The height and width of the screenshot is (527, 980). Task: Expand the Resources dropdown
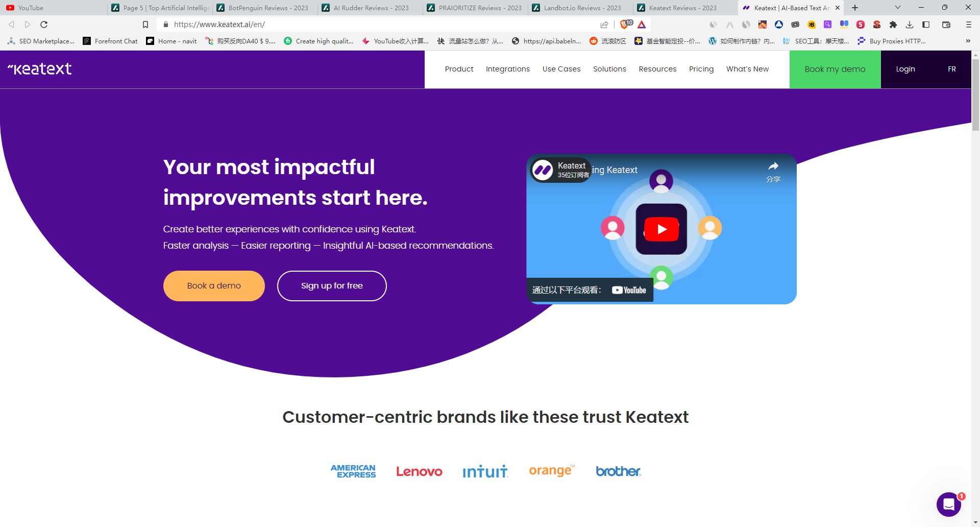pos(657,69)
